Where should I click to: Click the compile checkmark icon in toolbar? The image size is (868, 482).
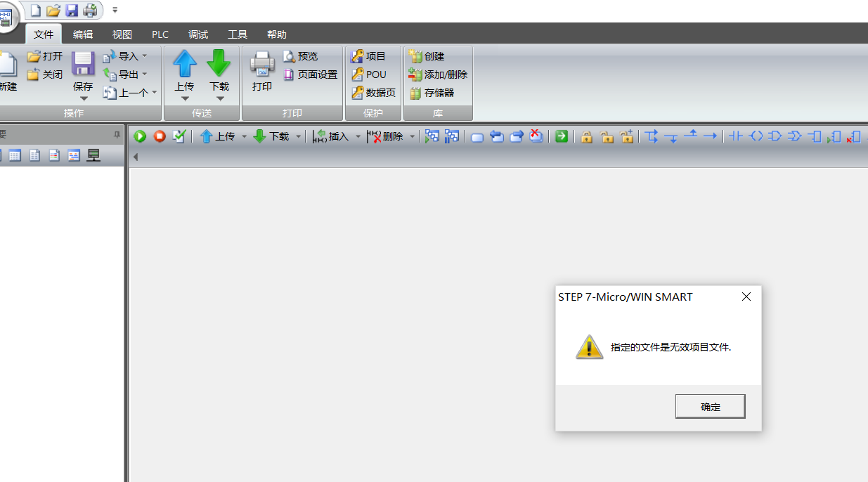coord(179,136)
